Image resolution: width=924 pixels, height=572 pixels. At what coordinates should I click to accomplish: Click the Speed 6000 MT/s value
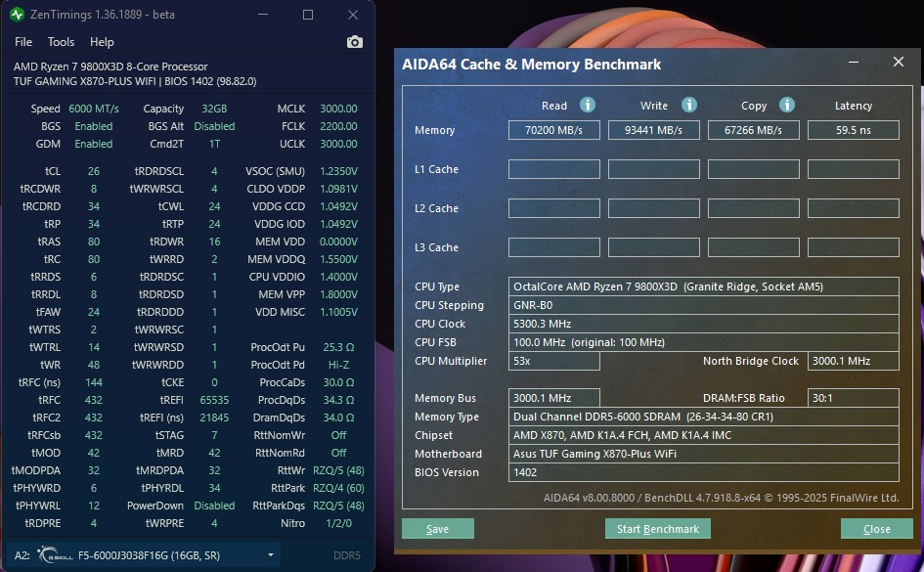pos(94,109)
